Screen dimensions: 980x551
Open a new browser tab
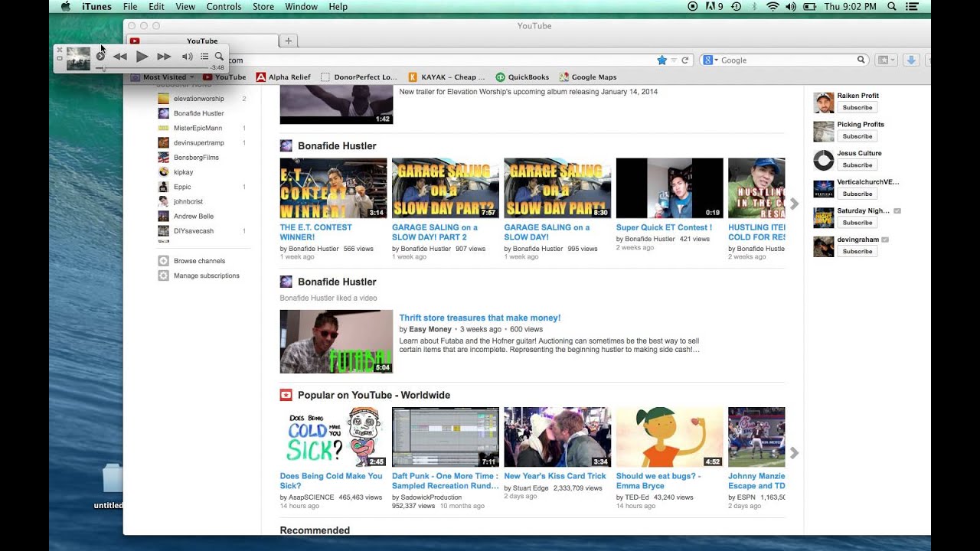pos(288,41)
